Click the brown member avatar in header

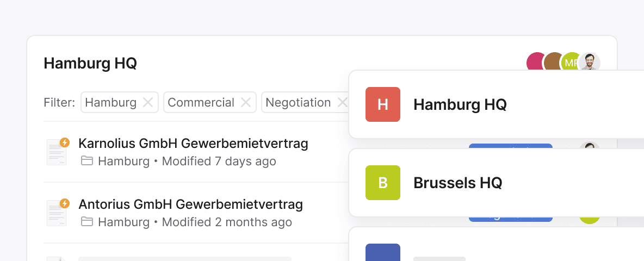click(x=553, y=61)
